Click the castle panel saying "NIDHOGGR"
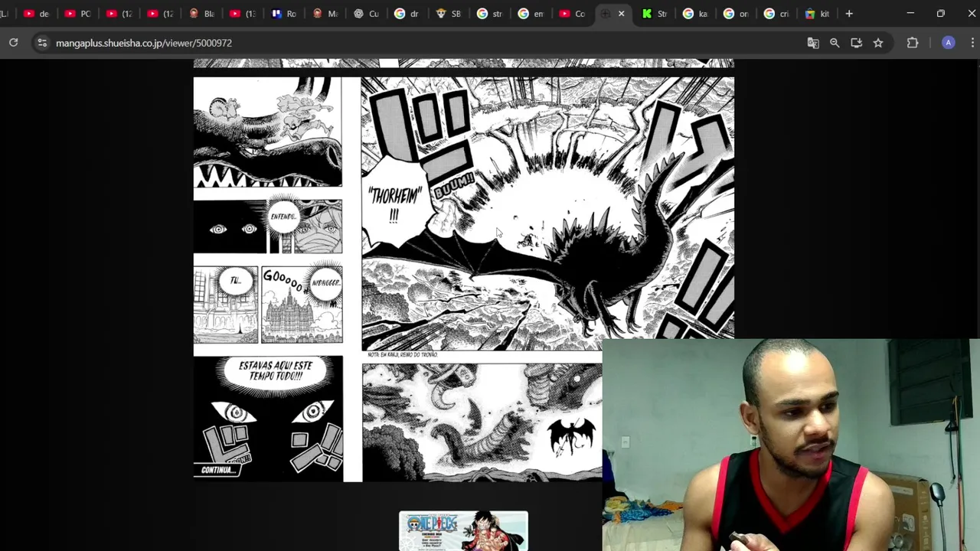This screenshot has width=980, height=551. pos(302,305)
